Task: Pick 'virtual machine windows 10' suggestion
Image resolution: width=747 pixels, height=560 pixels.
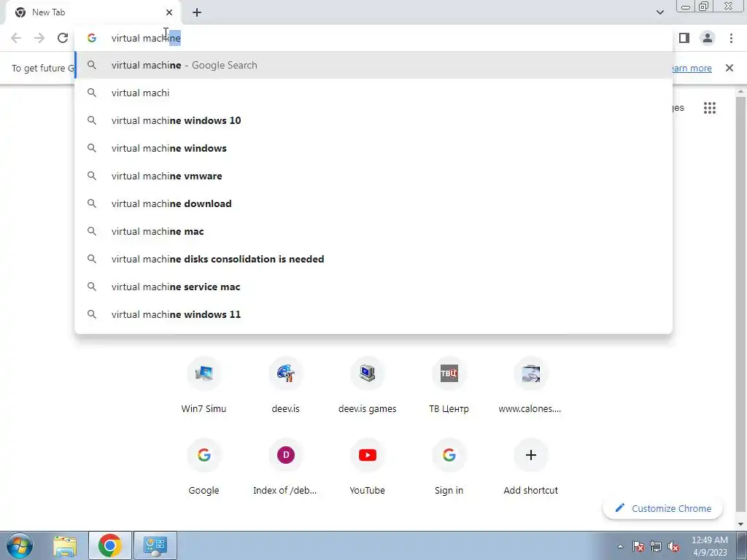Action: click(x=373, y=120)
